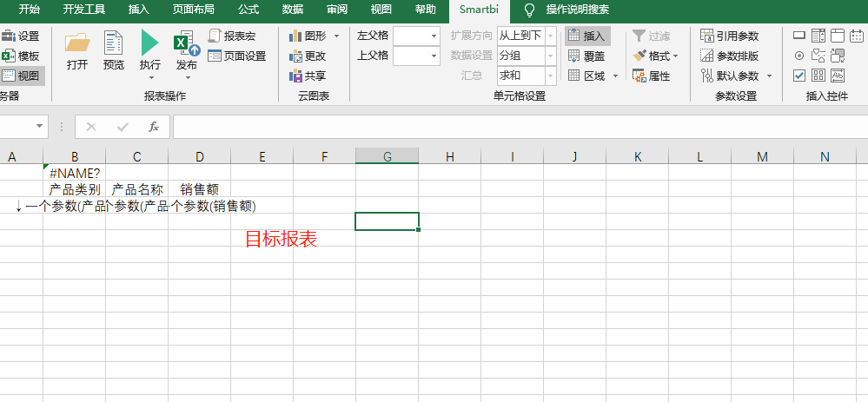This screenshot has height=402, width=868.
Task: Select the 插入 insert cell mode
Action: click(588, 36)
